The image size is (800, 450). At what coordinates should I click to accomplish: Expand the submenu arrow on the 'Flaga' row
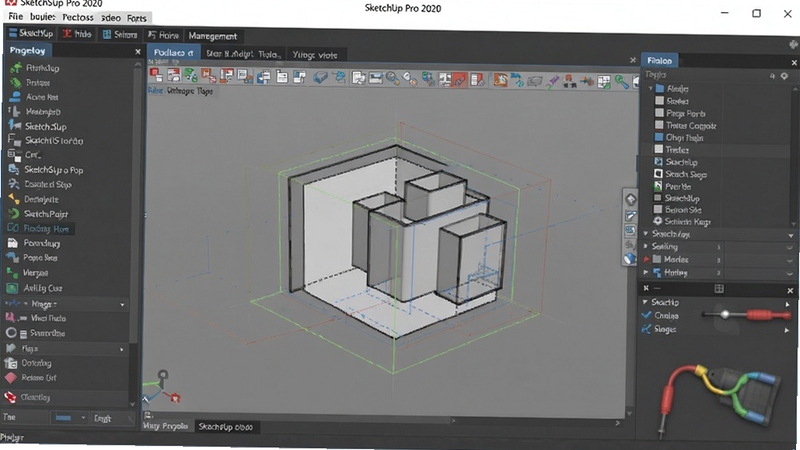121,349
